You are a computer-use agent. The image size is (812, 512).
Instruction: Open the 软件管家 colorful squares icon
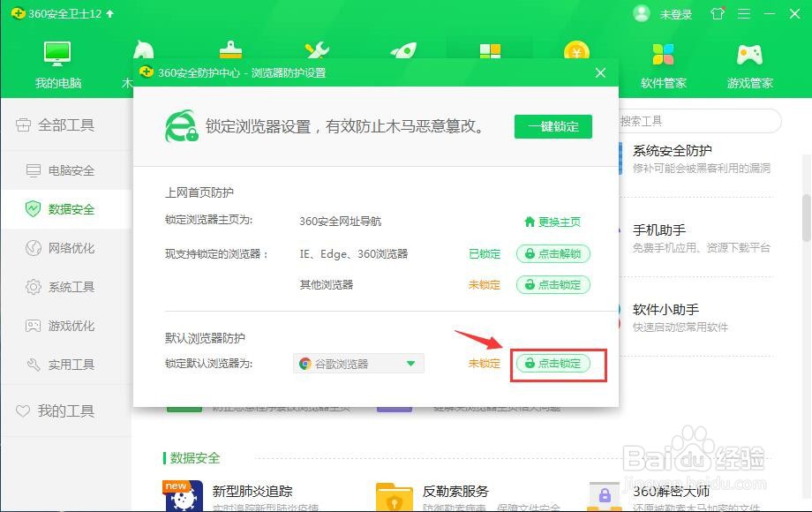(x=663, y=64)
